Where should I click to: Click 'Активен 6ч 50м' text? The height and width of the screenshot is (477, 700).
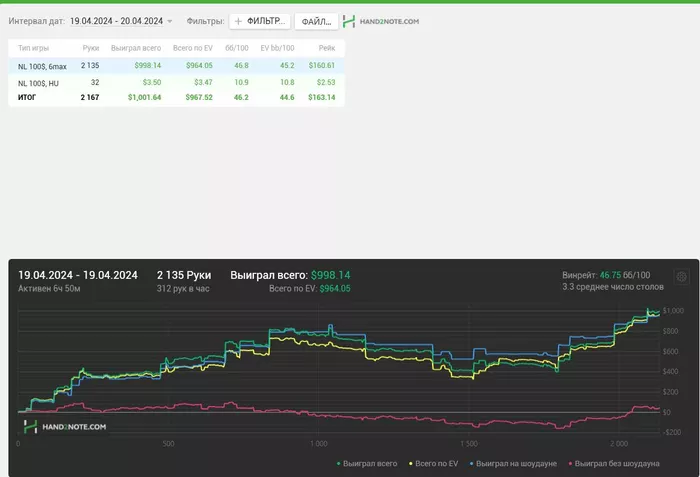coord(49,289)
